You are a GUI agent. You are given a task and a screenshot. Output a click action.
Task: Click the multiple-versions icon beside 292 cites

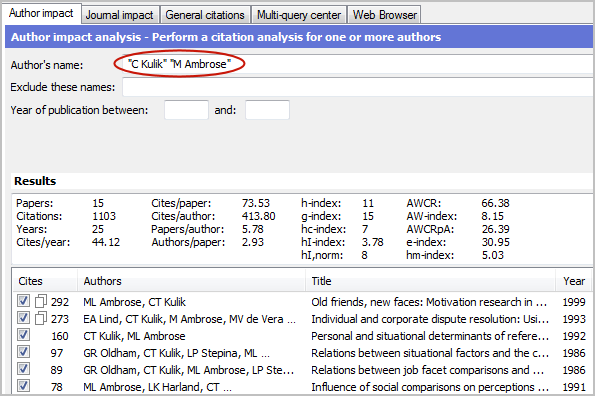point(41,301)
